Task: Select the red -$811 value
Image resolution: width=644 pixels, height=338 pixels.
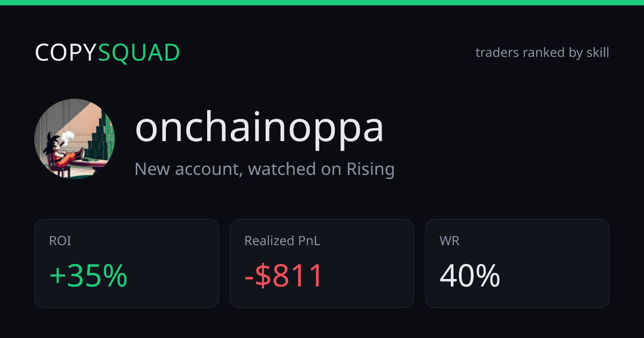Action: pyautogui.click(x=284, y=276)
